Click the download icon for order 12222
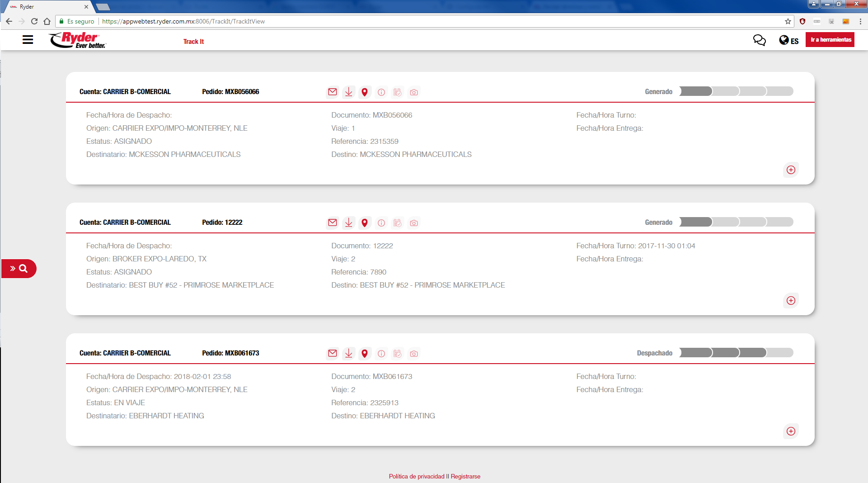The width and height of the screenshot is (868, 483). [x=348, y=223]
